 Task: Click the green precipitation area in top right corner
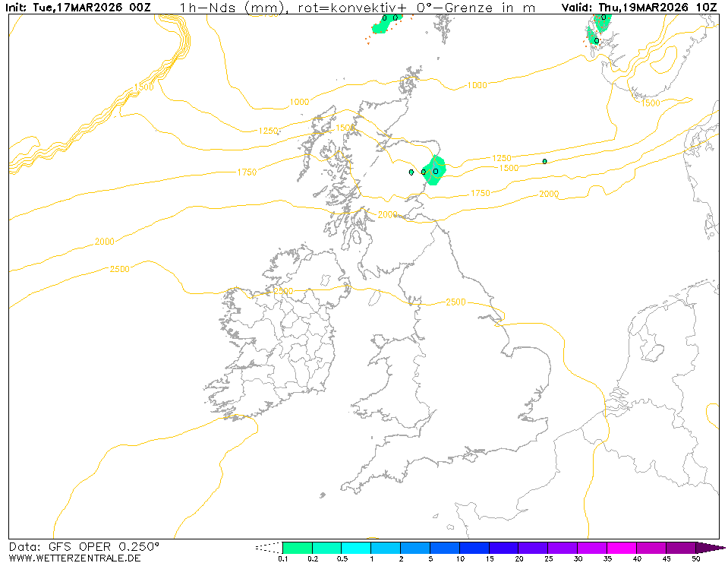pyautogui.click(x=597, y=27)
